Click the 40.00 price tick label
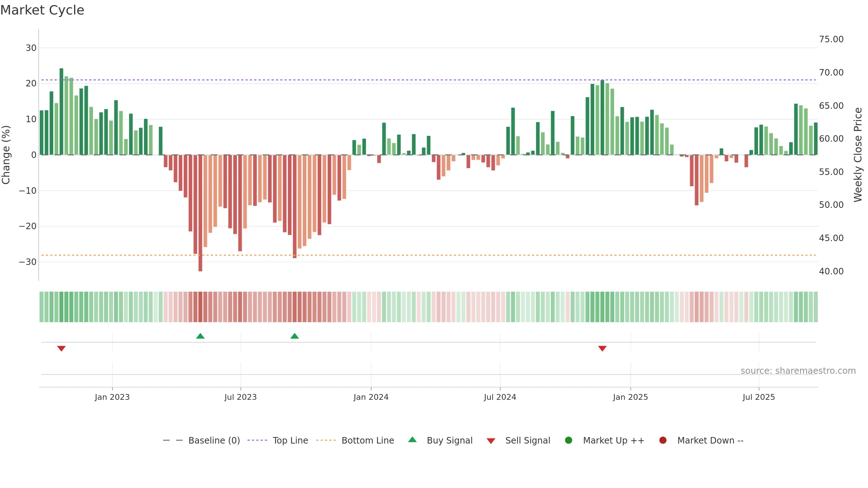The image size is (868, 488). [x=831, y=271]
